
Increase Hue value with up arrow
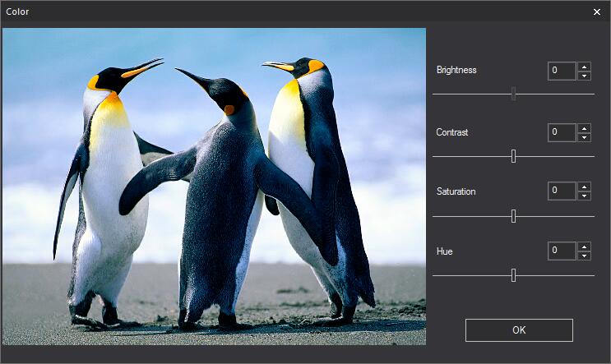(584, 246)
